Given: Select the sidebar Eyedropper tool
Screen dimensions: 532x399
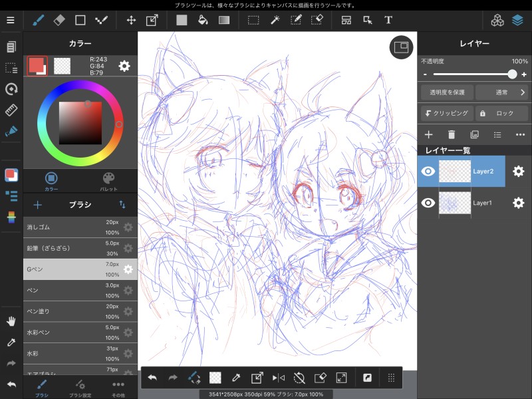Looking at the screenshot, I should pos(11,342).
